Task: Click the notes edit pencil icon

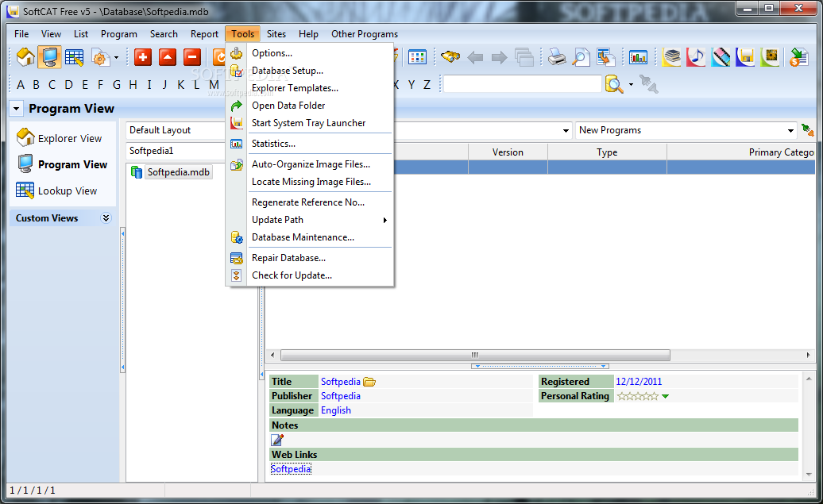Action: (277, 440)
